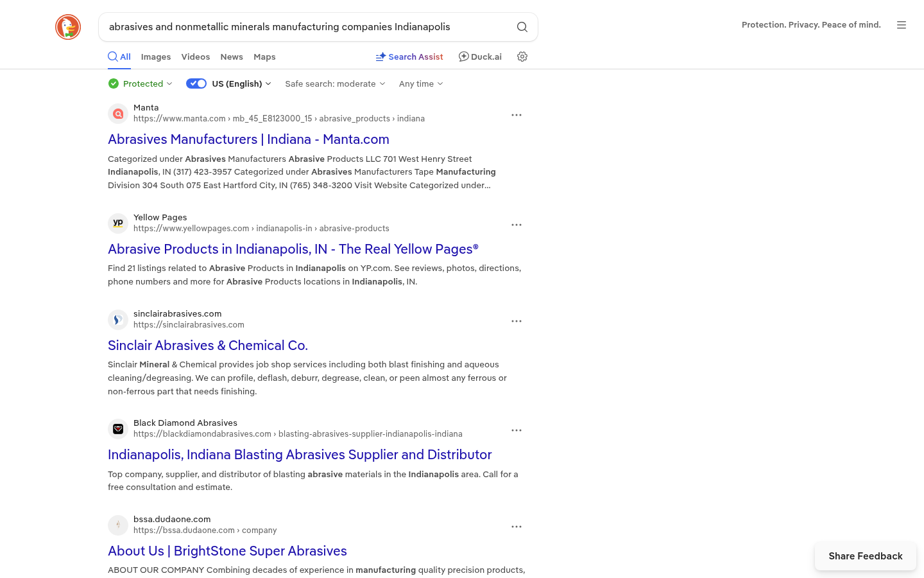Open more options for Yellow Pages result
924x578 pixels.
click(x=517, y=225)
